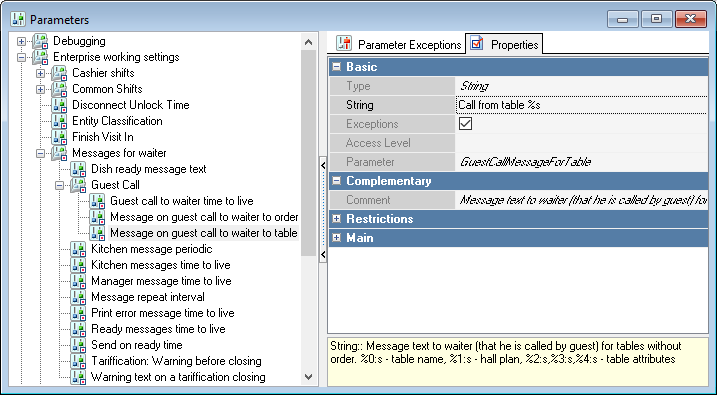Edit the String value Call from table %s

pyautogui.click(x=582, y=105)
